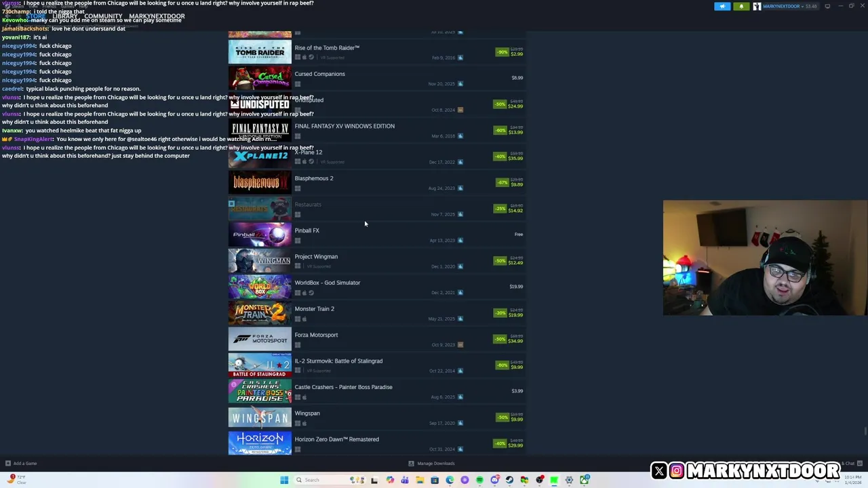The width and height of the screenshot is (868, 488).
Task: Click the calendar icon beside Feb 9, 2016
Action: coord(460,58)
